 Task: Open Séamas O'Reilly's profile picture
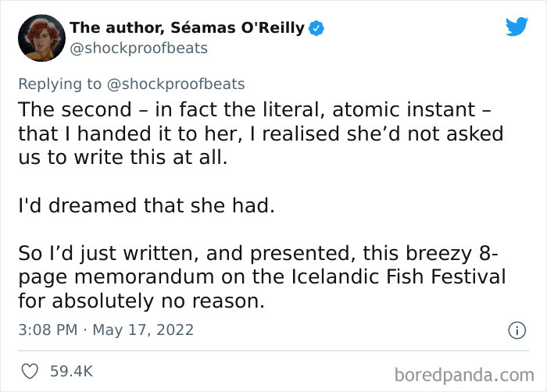pyautogui.click(x=41, y=38)
